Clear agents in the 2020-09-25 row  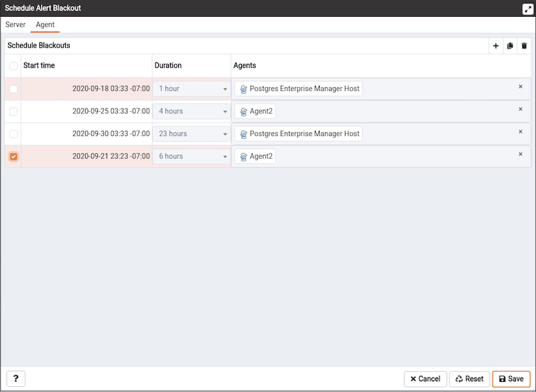521,109
